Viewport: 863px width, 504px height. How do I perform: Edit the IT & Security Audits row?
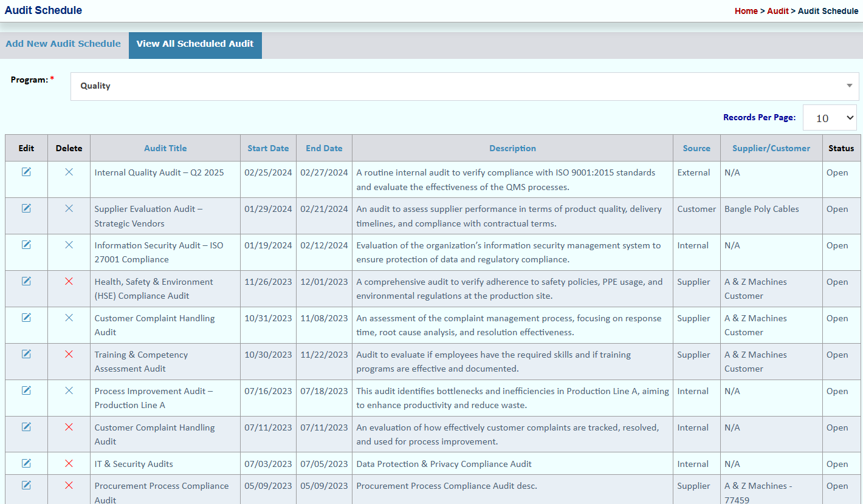(26, 463)
